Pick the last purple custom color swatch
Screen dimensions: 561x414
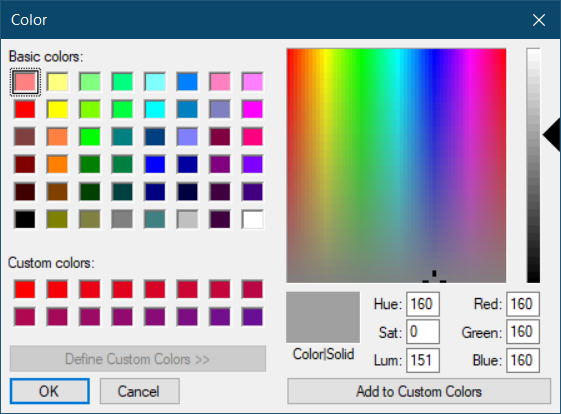point(253,317)
